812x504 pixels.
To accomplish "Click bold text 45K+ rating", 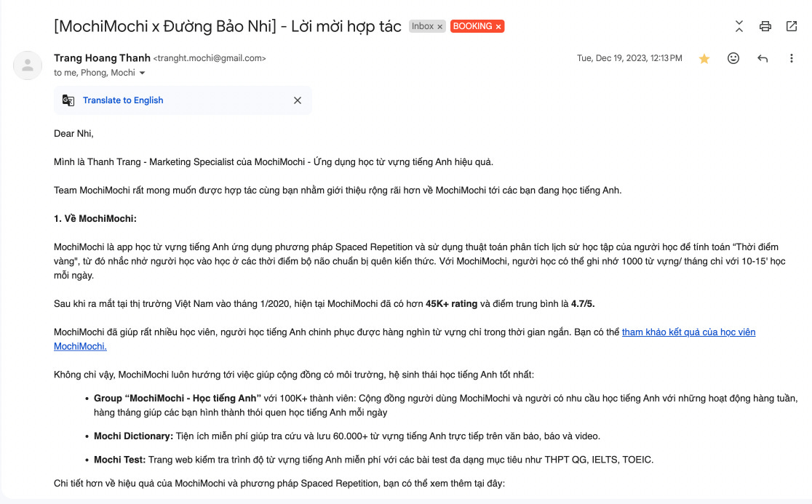I will 452,304.
